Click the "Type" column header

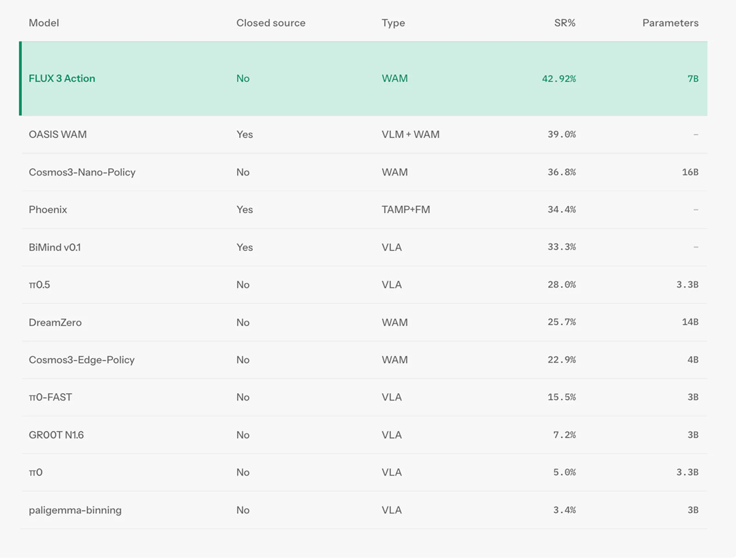coord(393,23)
